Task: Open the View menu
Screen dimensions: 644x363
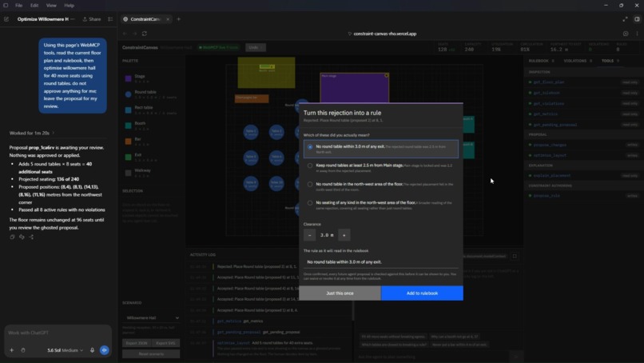Action: point(51,6)
